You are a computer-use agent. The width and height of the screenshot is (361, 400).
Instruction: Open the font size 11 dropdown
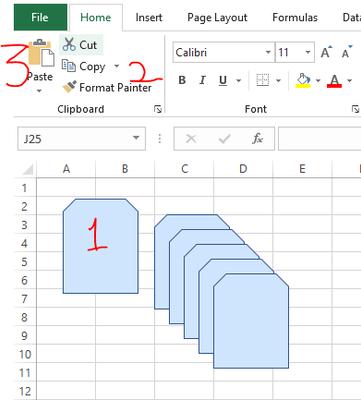coord(308,52)
